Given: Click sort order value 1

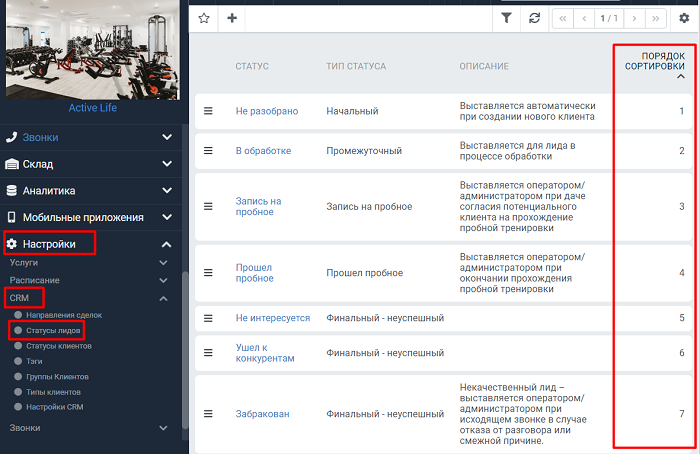Looking at the screenshot, I should [x=682, y=111].
